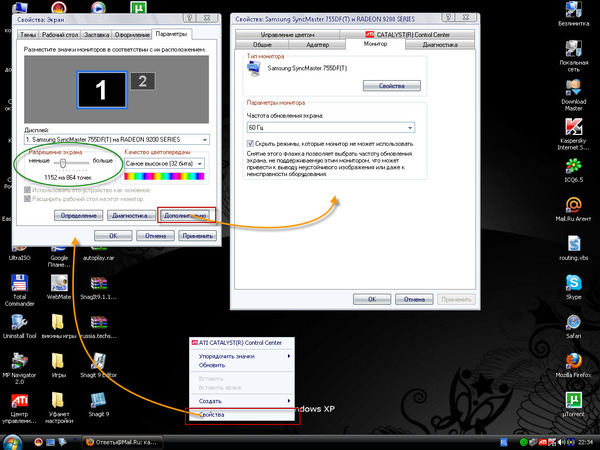Open the µTorrent icon in the right column
This screenshot has width=600, height=450.
click(573, 400)
